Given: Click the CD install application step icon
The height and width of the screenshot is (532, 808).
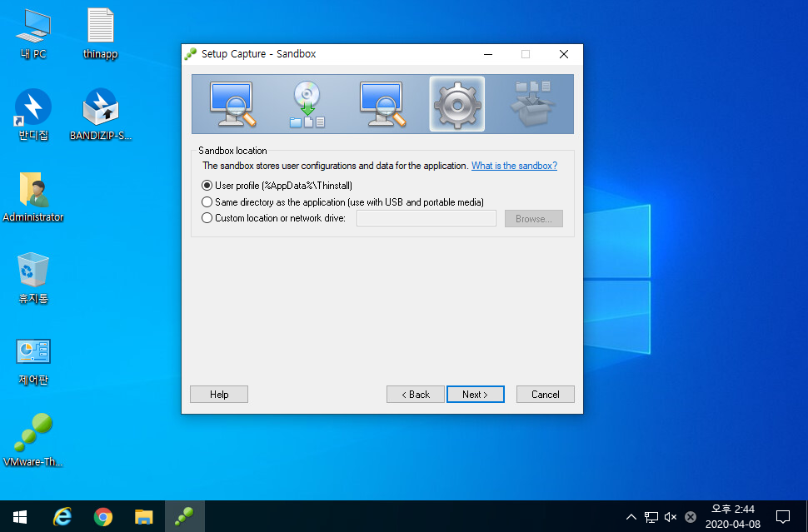Looking at the screenshot, I should [307, 104].
